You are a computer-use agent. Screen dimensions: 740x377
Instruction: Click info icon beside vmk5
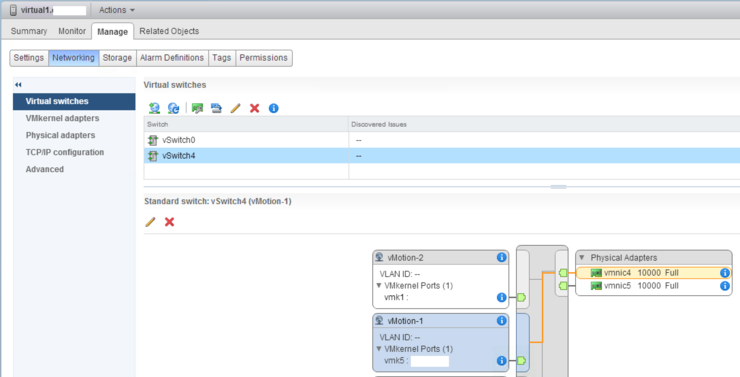[x=502, y=360]
